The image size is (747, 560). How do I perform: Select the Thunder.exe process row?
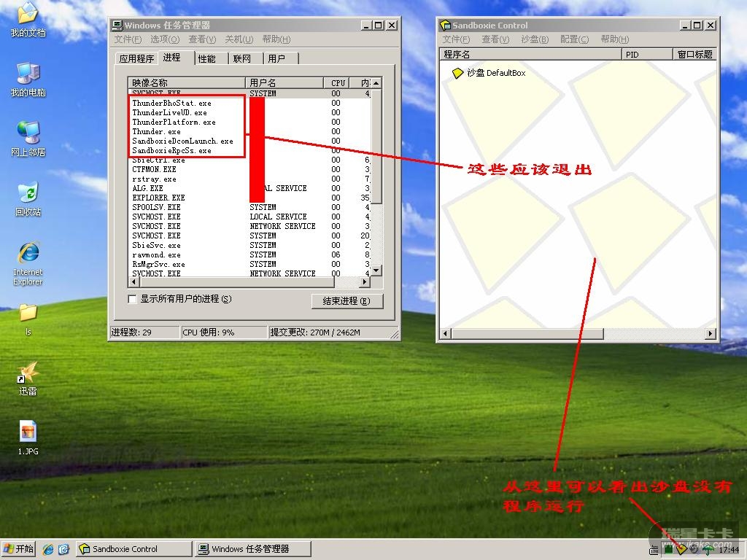[x=249, y=131]
